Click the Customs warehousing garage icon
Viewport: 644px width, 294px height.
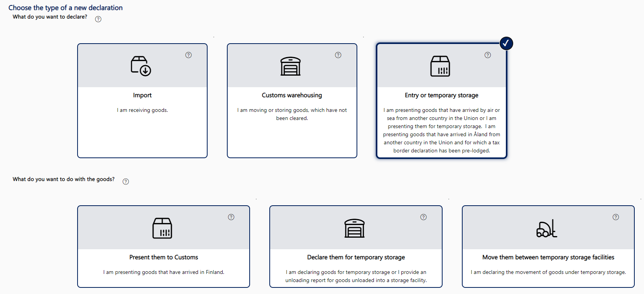[x=290, y=66]
